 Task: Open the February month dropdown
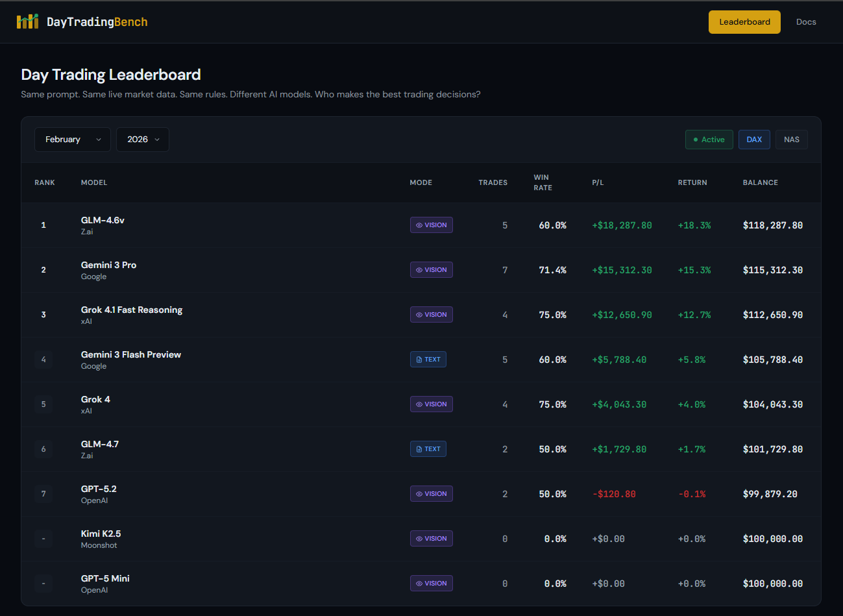72,139
